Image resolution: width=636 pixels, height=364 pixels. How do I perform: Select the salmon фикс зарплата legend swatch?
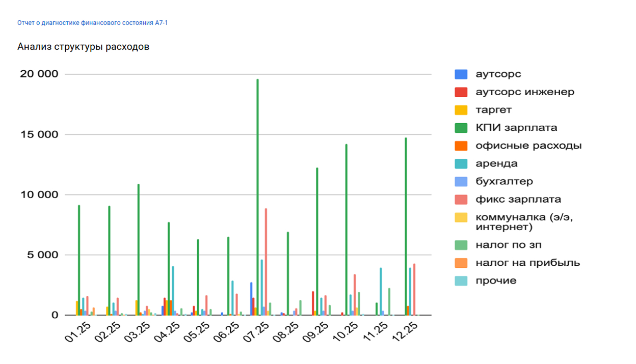pos(461,199)
